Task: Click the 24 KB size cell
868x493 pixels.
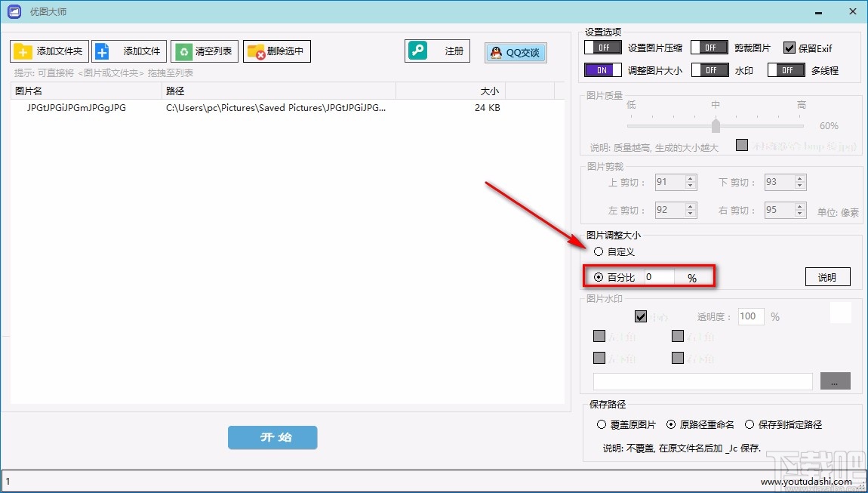Action: point(487,108)
